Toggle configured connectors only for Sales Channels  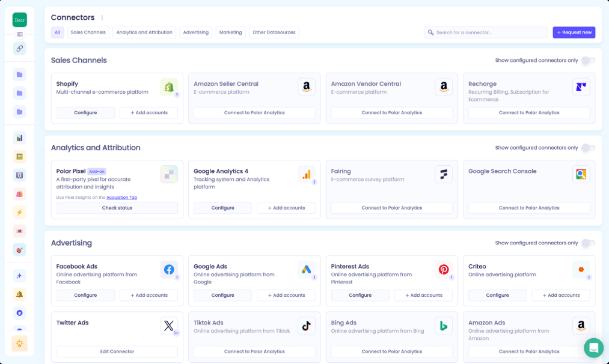point(588,61)
